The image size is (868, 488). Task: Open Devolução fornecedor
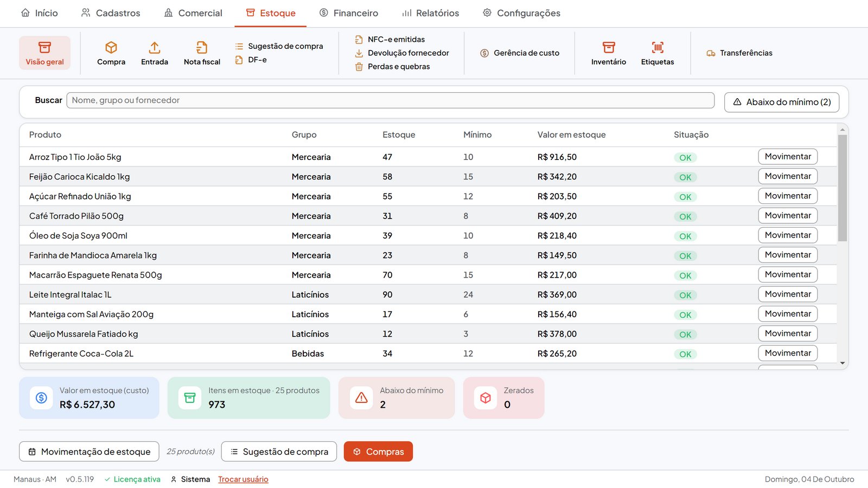pyautogui.click(x=401, y=53)
